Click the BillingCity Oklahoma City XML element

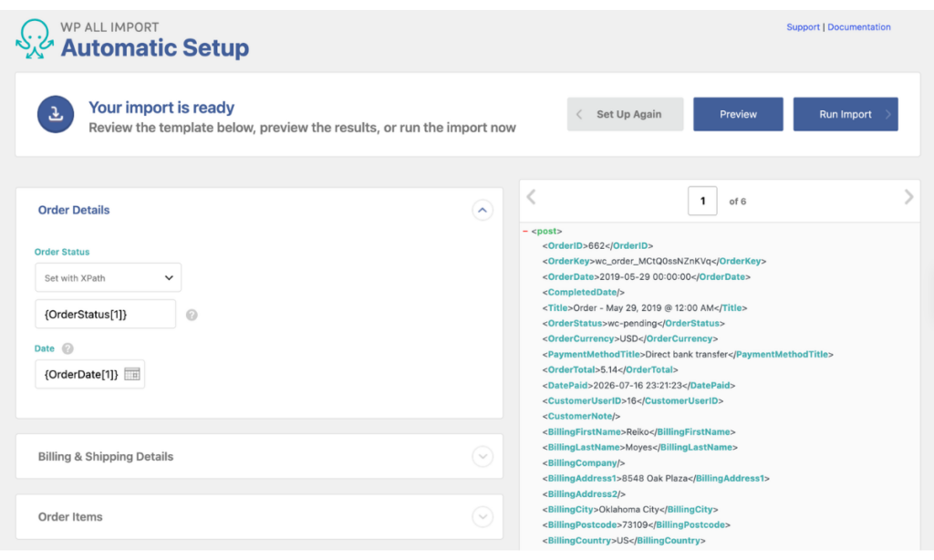click(630, 509)
